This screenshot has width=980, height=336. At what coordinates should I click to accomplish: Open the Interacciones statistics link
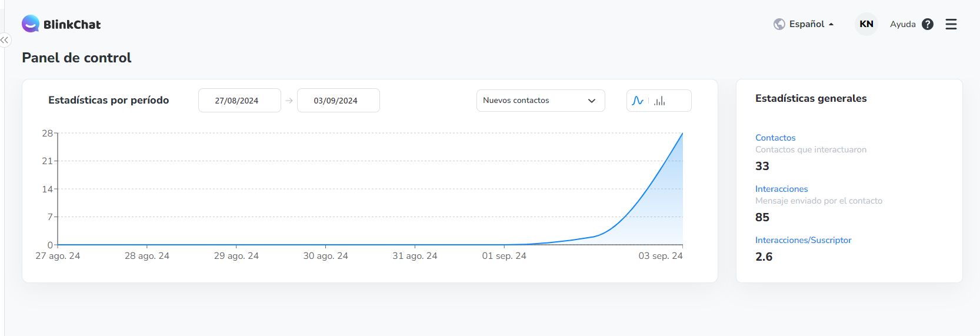click(781, 189)
